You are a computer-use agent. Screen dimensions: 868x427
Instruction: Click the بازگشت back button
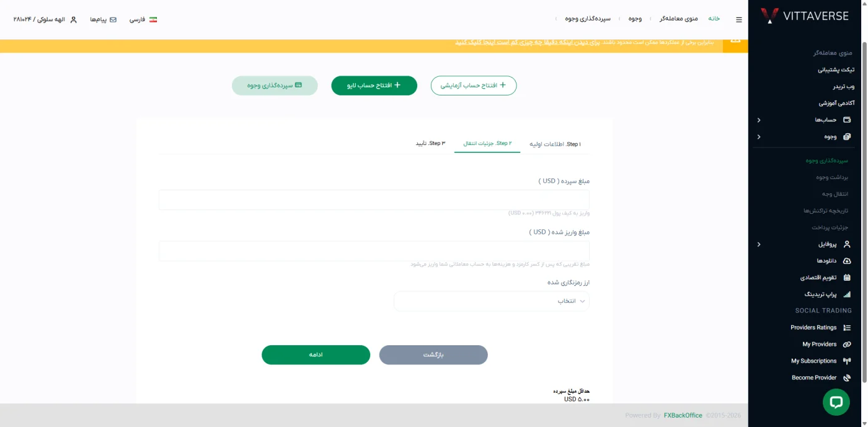click(x=433, y=354)
